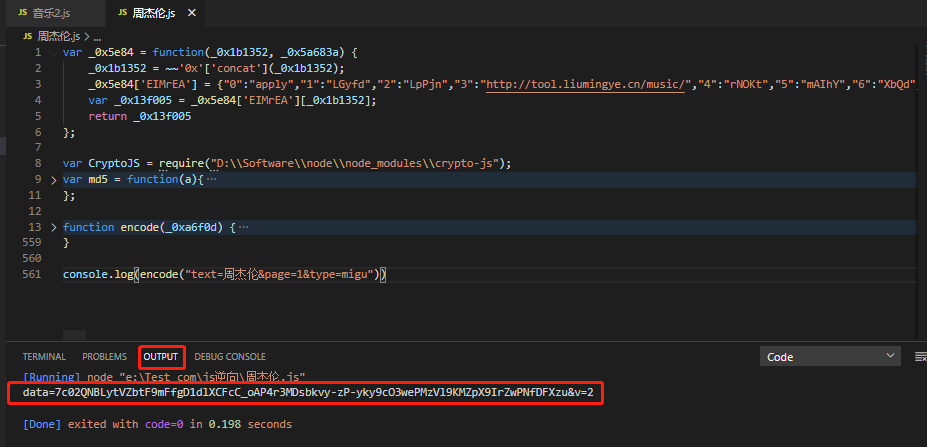
Task: Click the 'var CryptoJS' declaration on line 8
Action: 101,164
